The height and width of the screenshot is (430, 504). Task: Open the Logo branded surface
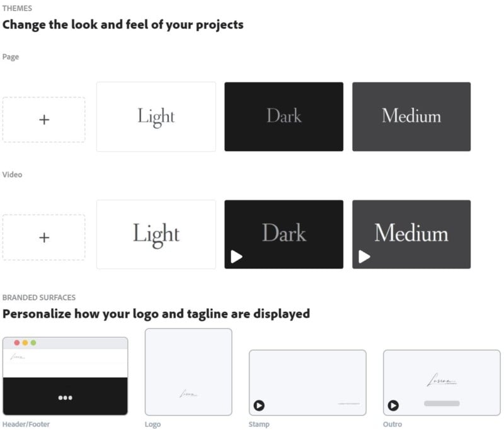(x=188, y=371)
